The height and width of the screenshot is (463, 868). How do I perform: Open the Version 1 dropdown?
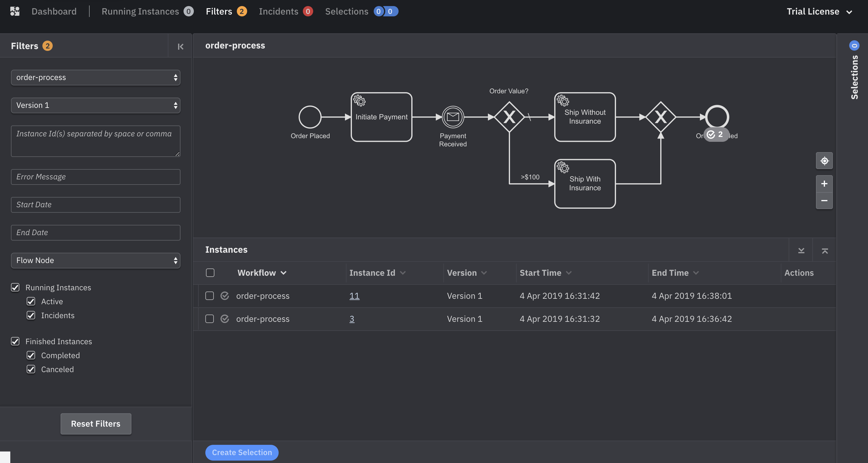click(96, 105)
